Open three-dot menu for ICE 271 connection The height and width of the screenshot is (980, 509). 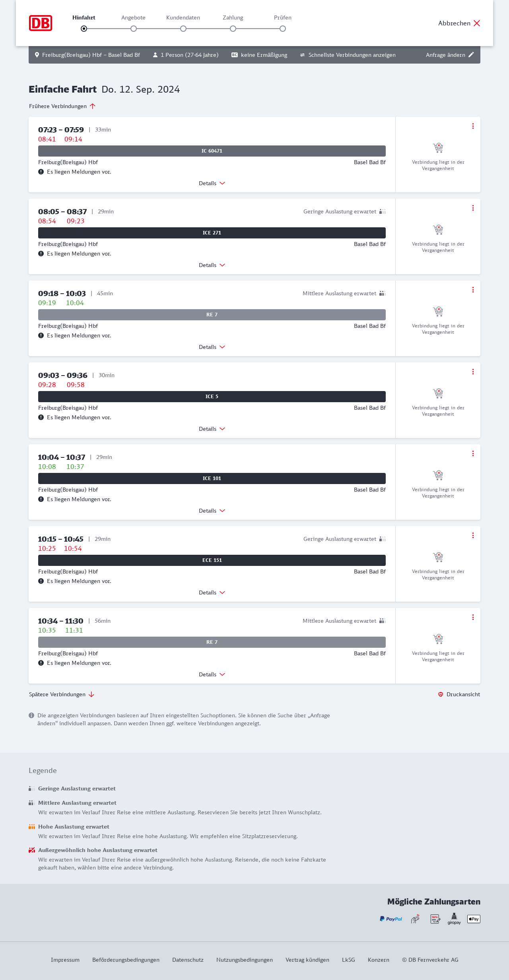[x=473, y=208]
